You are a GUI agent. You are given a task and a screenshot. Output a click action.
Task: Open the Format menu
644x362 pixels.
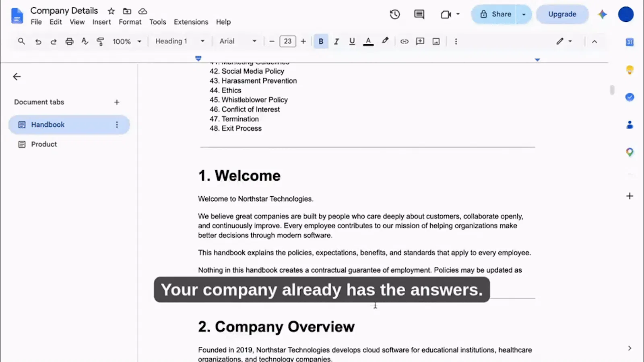(x=130, y=22)
